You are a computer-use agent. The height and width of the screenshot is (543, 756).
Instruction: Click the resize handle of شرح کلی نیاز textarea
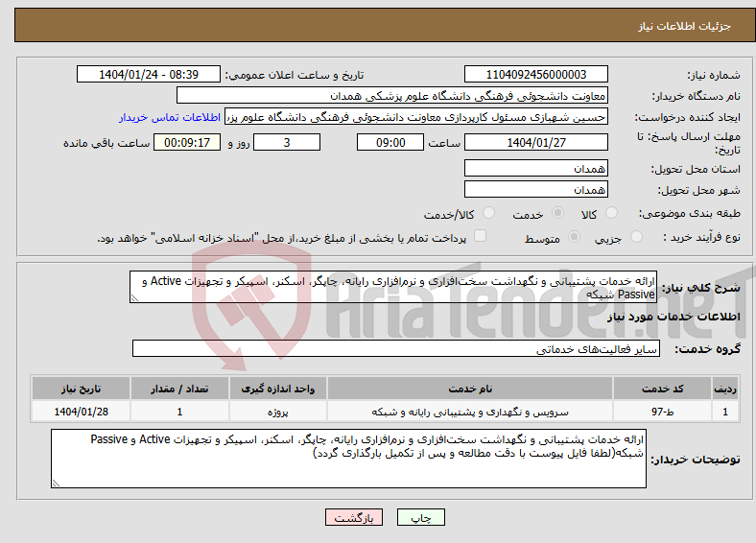point(134,298)
